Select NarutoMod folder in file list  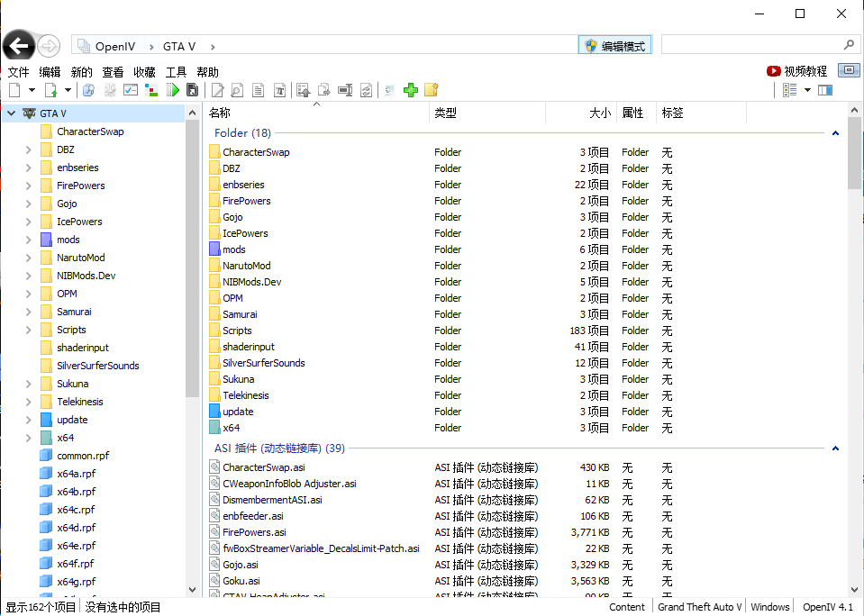pyautogui.click(x=246, y=266)
